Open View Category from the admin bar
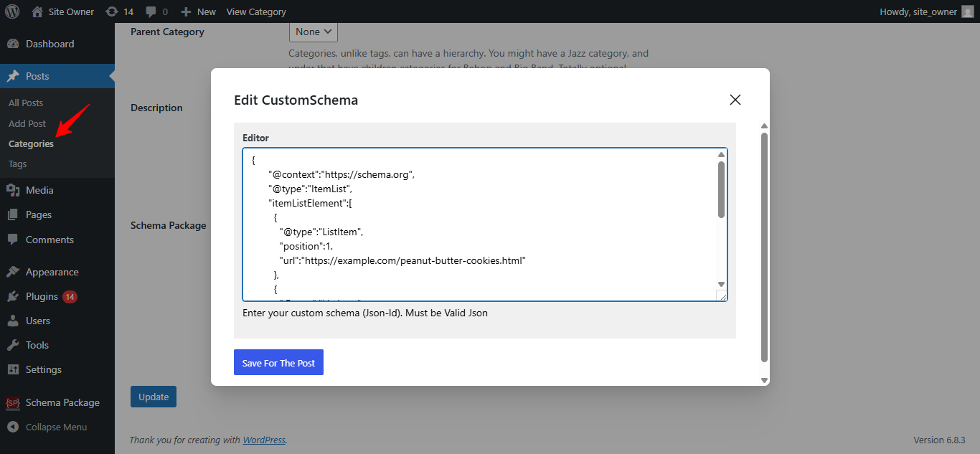Screen dimensions: 980x454 pyautogui.click(x=255, y=11)
